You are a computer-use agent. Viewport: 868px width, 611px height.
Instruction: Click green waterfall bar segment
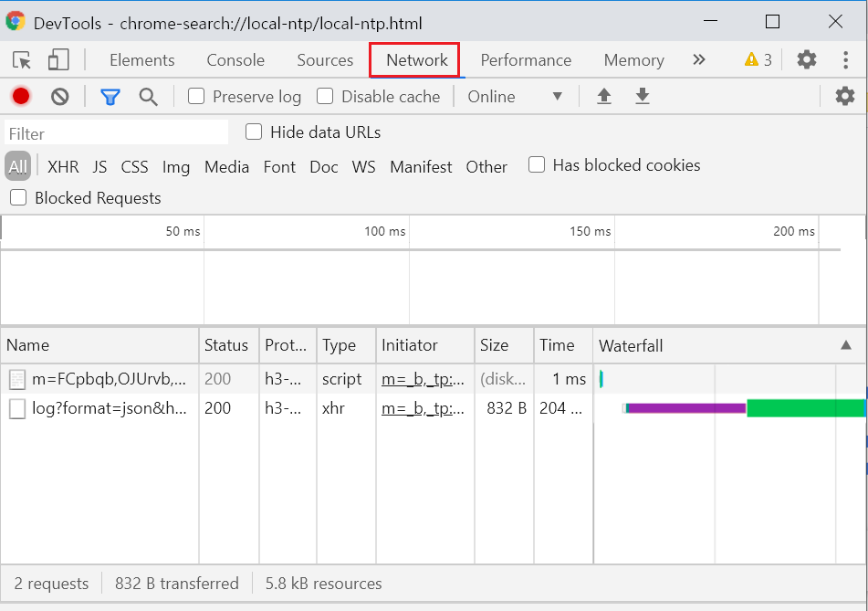tap(805, 407)
